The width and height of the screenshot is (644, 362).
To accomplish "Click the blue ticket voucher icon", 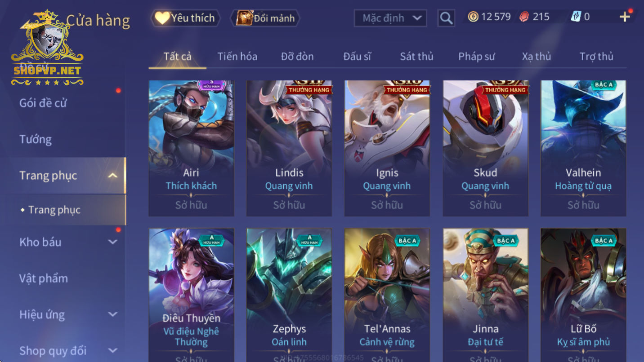I will click(576, 17).
